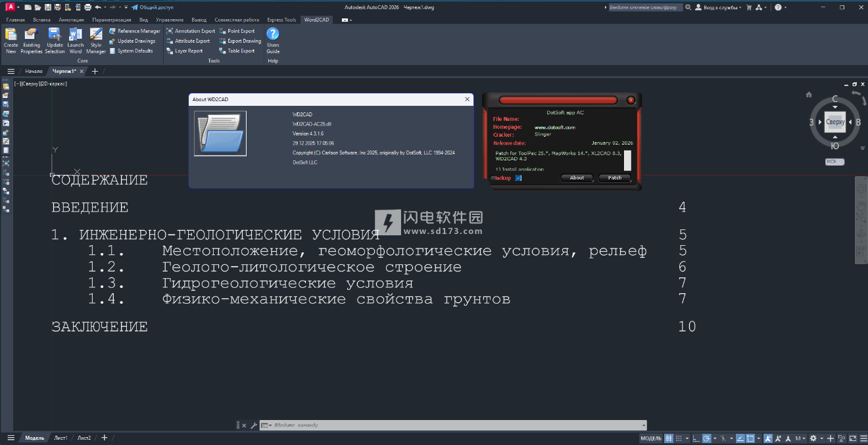Toggle the drawing grid display in status bar
This screenshot has height=445, width=868.
click(669, 438)
